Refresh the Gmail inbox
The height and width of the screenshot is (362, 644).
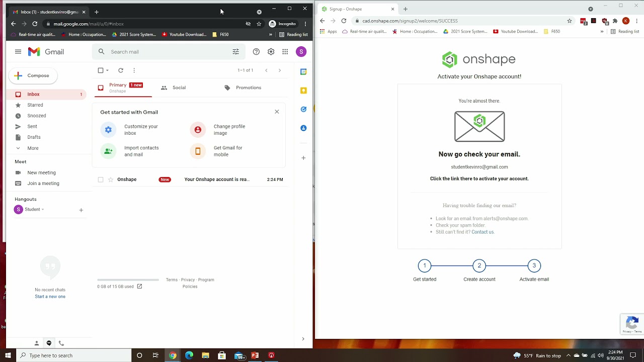click(121, 70)
